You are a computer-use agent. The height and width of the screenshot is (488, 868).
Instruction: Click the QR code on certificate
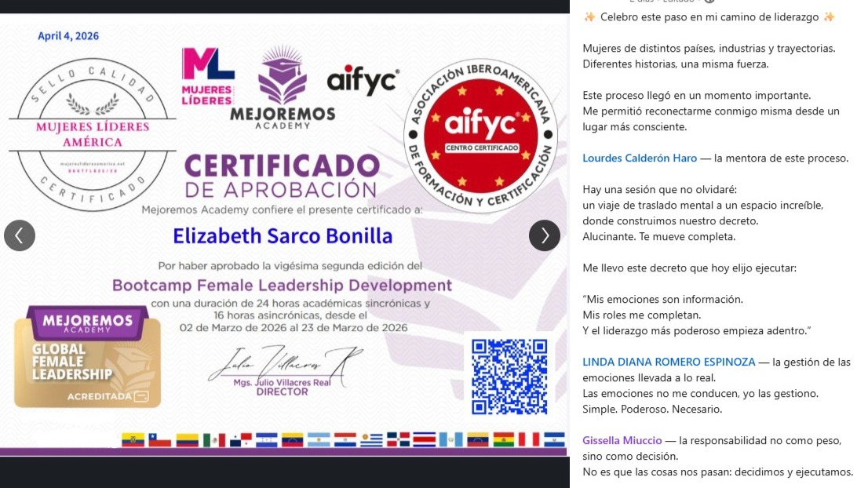(509, 377)
